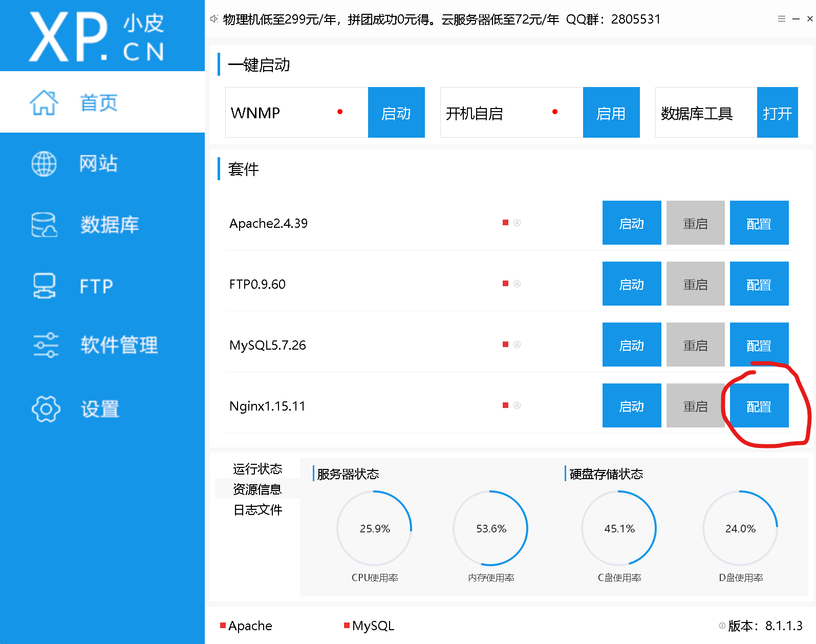
Task: Click the database cloud icon
Action: click(x=44, y=225)
